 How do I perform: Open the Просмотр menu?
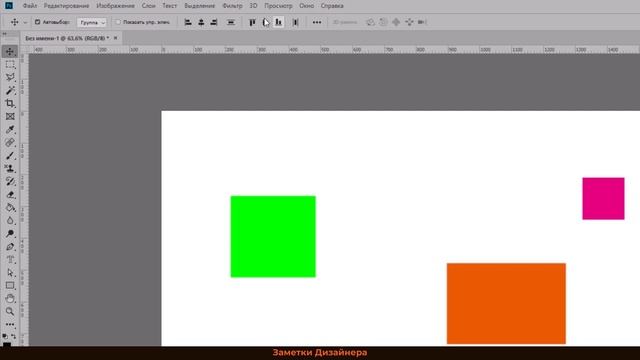click(278, 6)
